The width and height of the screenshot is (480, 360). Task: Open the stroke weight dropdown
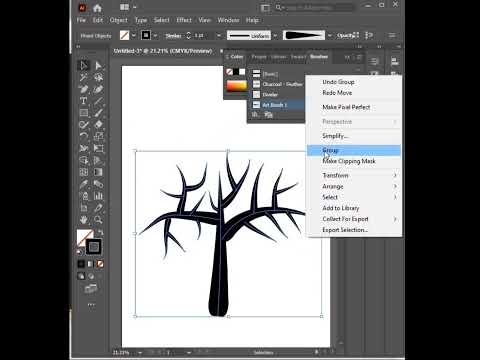(219, 35)
